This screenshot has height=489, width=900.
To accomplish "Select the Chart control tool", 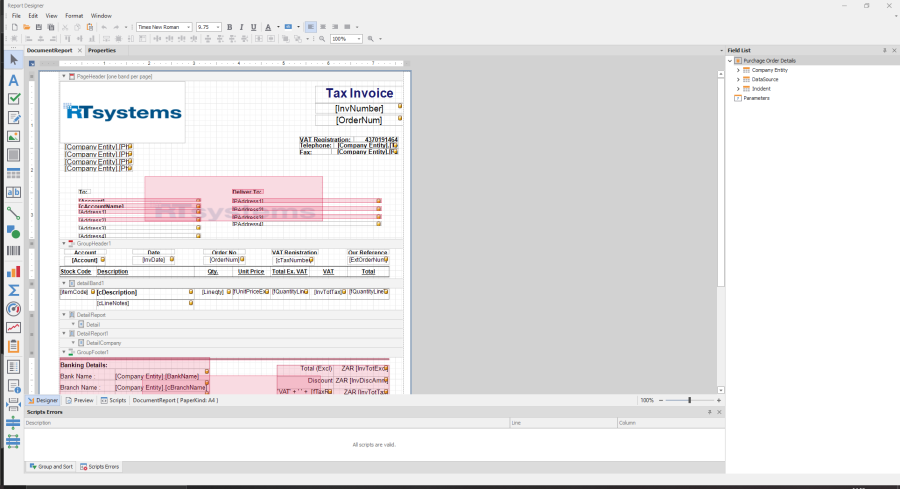I will 13,271.
